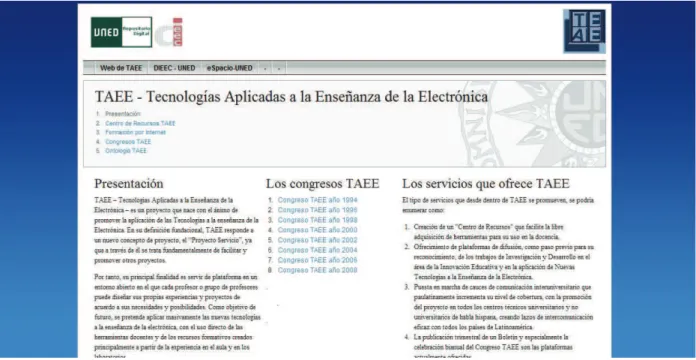Click the main TAEE page title heading
The image size is (696, 360).
point(291,96)
